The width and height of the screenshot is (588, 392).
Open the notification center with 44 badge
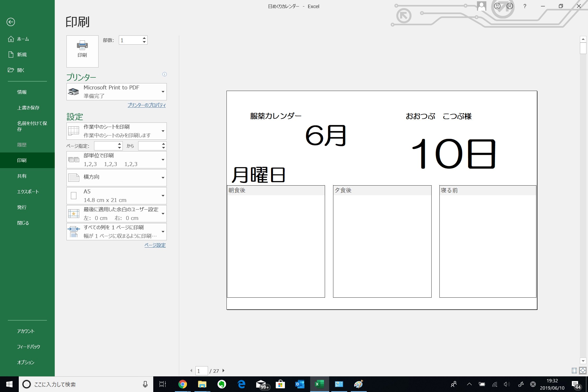[577, 384]
